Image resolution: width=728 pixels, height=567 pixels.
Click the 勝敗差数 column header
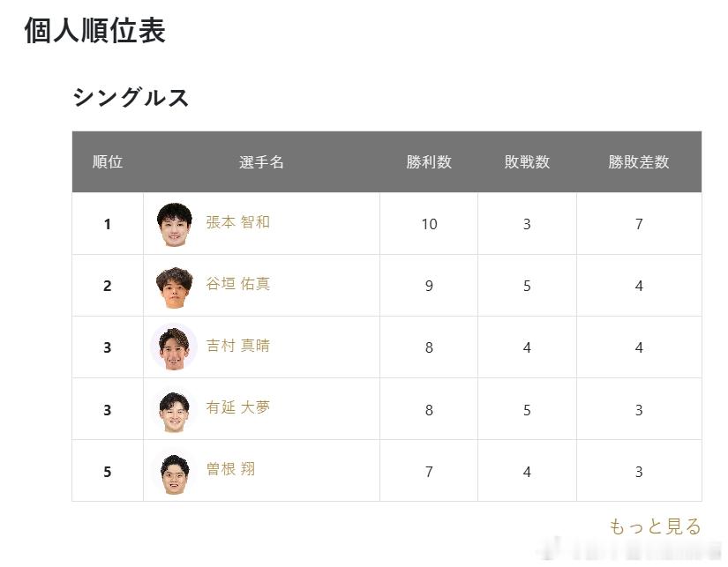pos(639,162)
